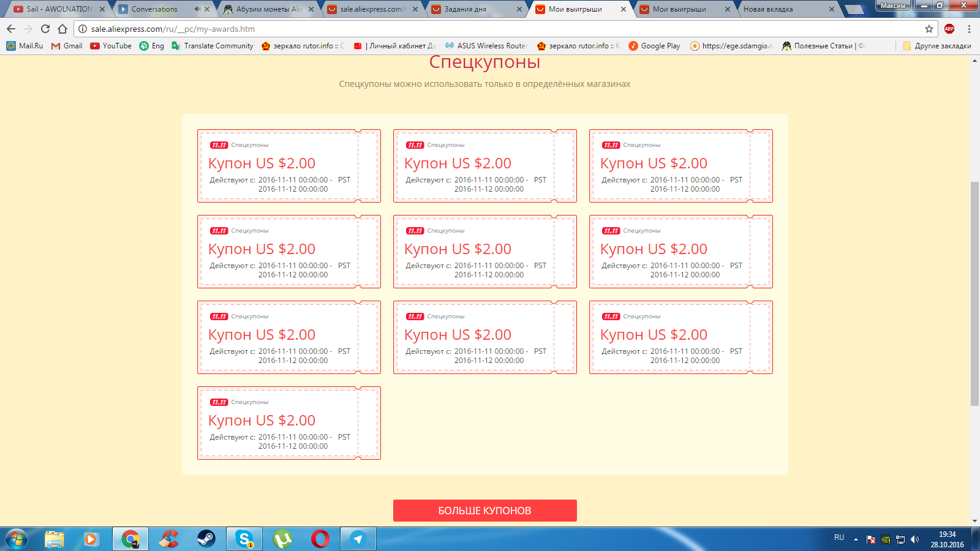Open the browser home page
This screenshot has height=551, width=980.
[62, 29]
